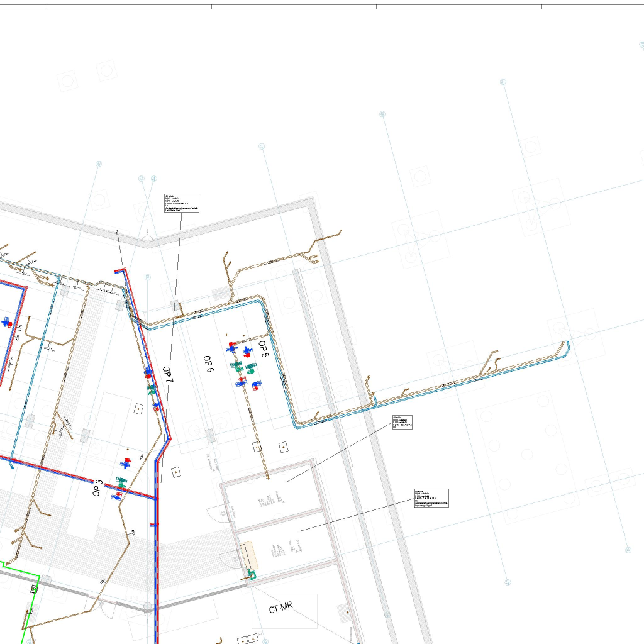
Task: Select the CT-MR room label
Action: [280, 608]
